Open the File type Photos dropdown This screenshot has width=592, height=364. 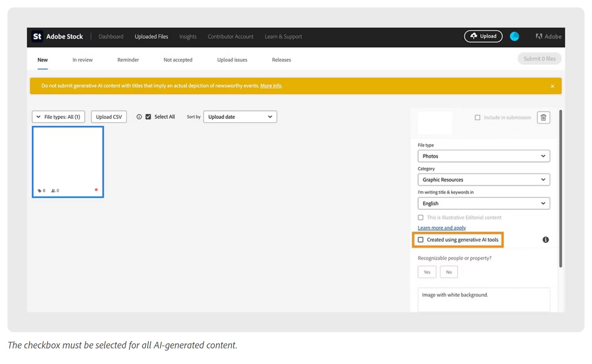click(484, 156)
